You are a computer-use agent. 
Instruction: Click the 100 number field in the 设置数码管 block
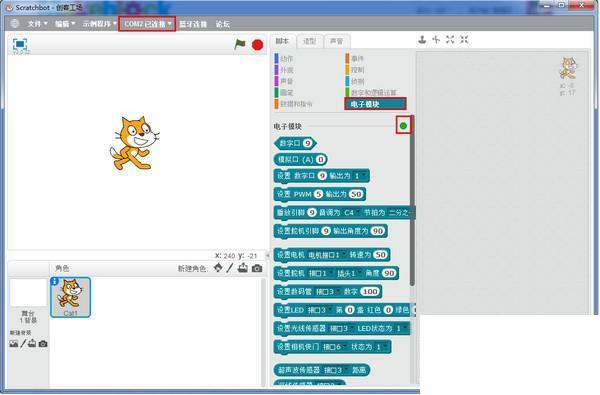tap(370, 292)
